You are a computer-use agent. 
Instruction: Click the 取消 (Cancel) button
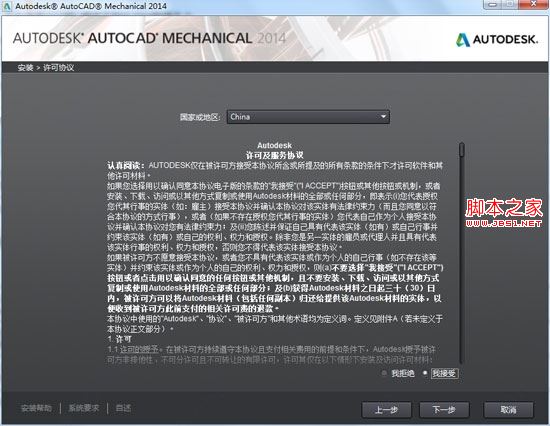pyautogui.click(x=509, y=410)
